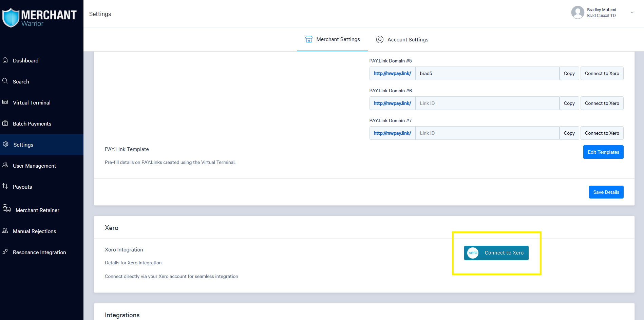The image size is (644, 320).
Task: Click the Manual Rejections icon
Action: point(5,230)
